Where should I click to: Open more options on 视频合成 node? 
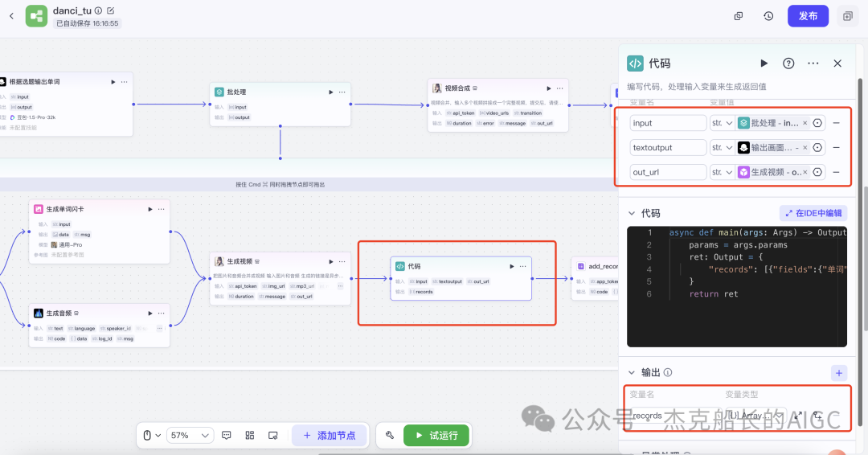[559, 88]
